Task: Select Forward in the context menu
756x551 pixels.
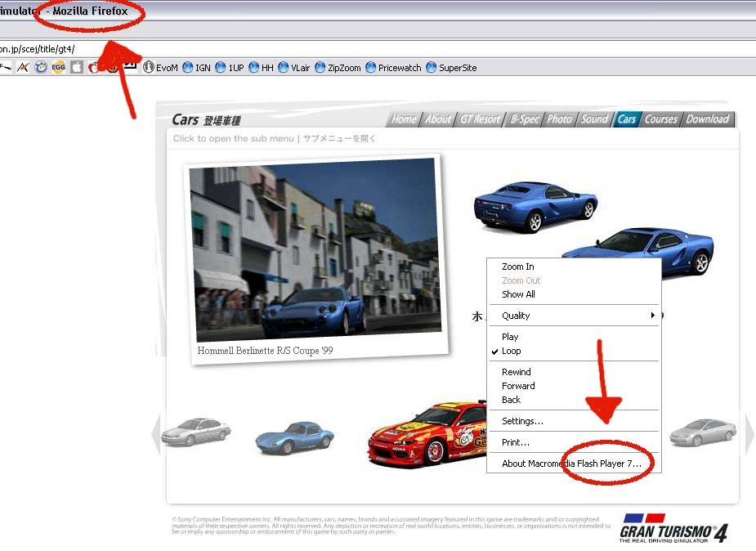Action: point(574,386)
